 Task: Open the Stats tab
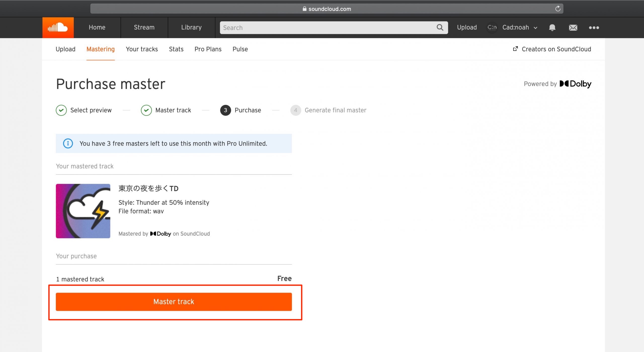click(x=176, y=49)
